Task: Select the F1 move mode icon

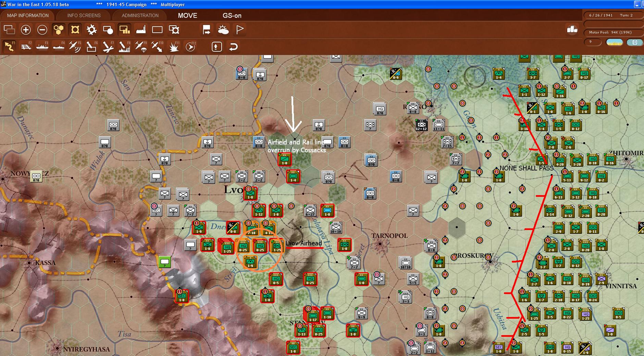Action: 9,47
